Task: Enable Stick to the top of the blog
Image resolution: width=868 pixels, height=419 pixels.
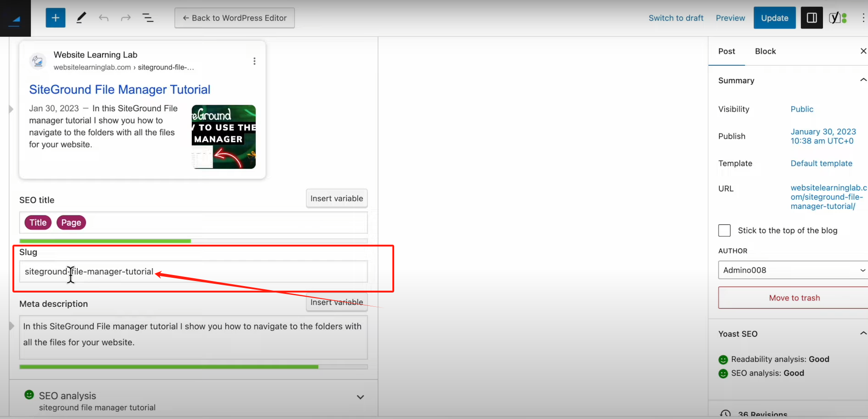Action: 724,230
